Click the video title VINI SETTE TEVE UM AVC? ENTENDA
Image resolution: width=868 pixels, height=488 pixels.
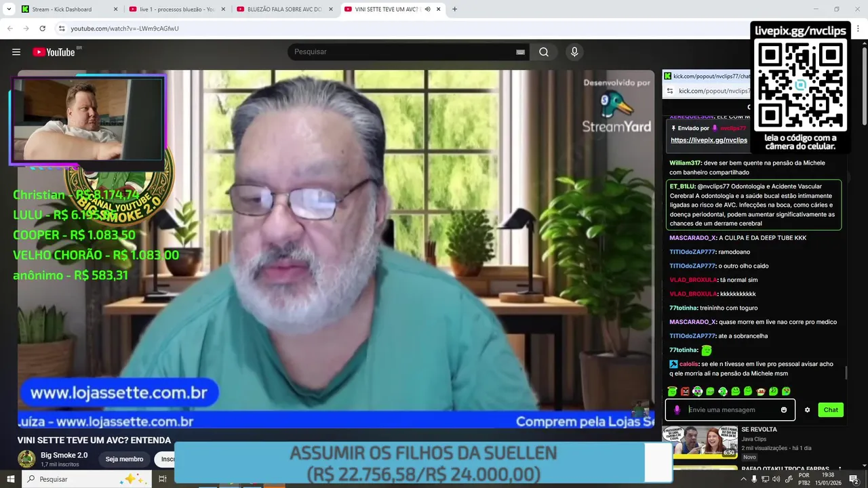coord(94,441)
